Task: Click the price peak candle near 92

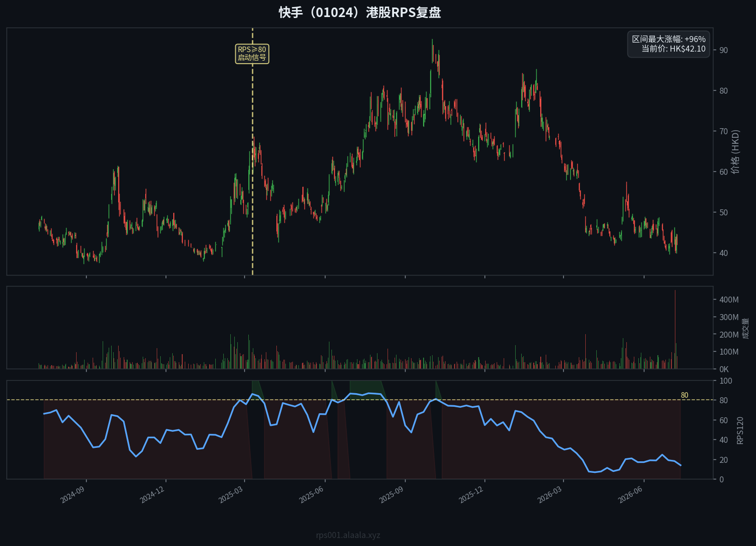Action: [x=432, y=51]
